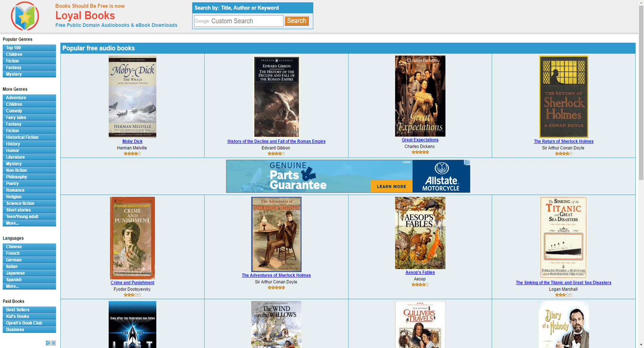The height and width of the screenshot is (348, 644).
Task: Open the Adventure genre
Action: 29,98
